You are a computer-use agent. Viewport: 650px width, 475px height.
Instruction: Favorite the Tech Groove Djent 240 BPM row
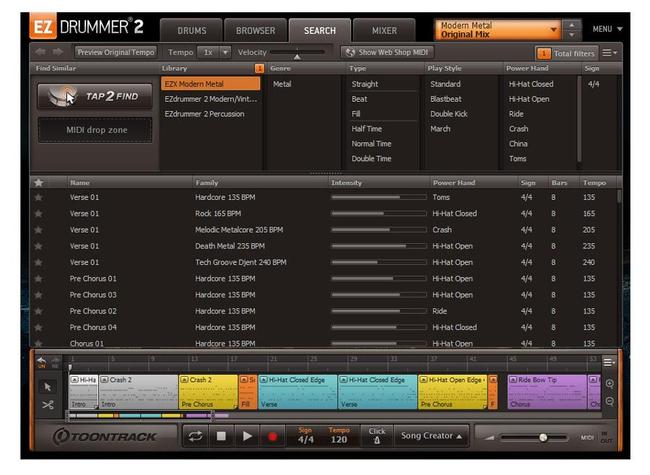39,262
